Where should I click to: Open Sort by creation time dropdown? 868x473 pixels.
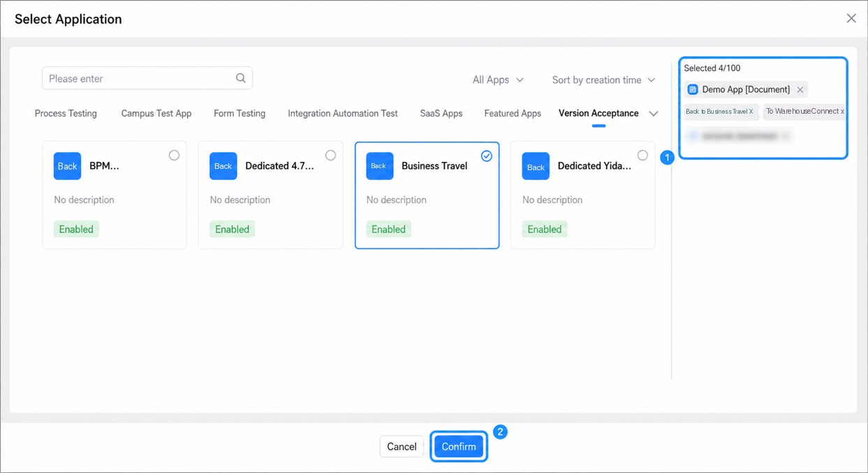tap(603, 80)
